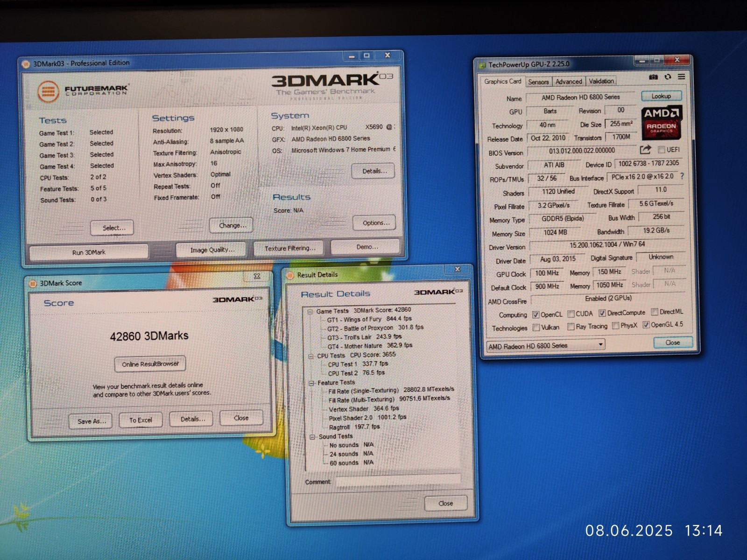The width and height of the screenshot is (747, 560).
Task: Click the BIOS export share icon
Action: pyautogui.click(x=645, y=149)
